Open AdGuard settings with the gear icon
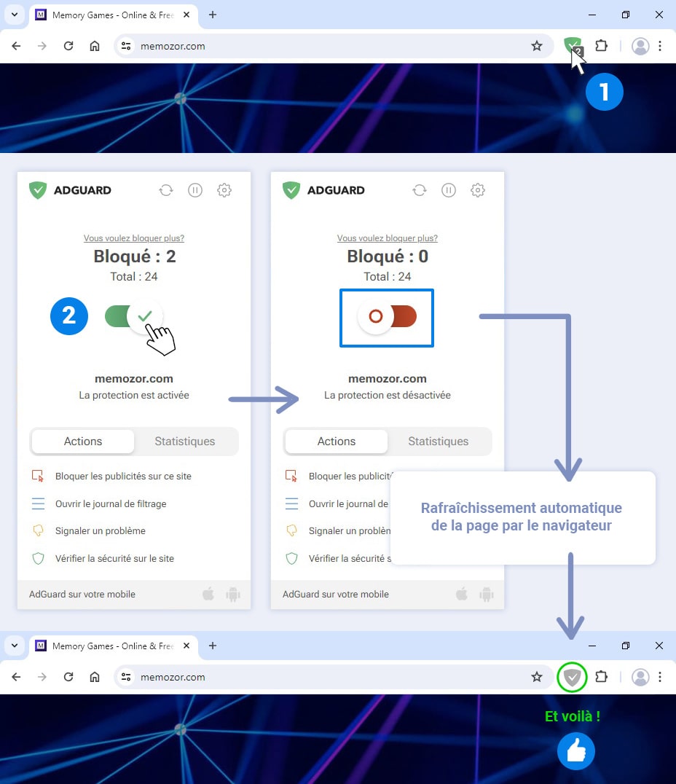 pos(224,190)
